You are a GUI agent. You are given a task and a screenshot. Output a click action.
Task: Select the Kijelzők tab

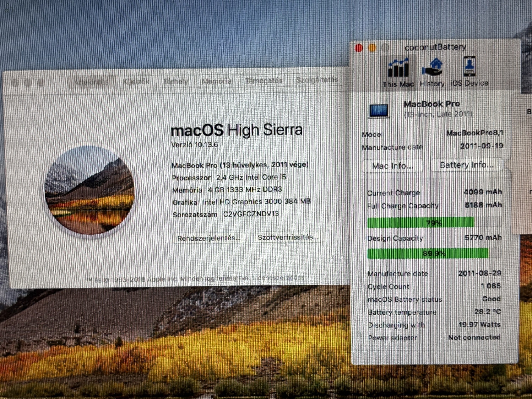pos(136,81)
